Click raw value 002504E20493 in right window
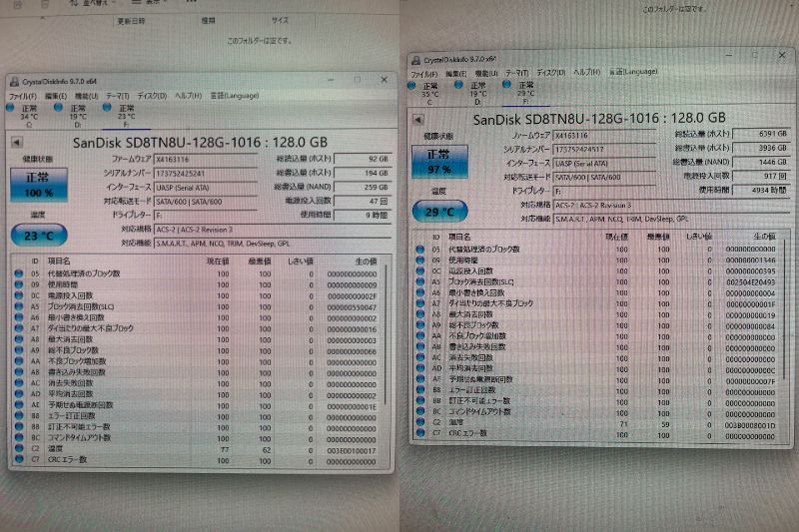 point(751,281)
